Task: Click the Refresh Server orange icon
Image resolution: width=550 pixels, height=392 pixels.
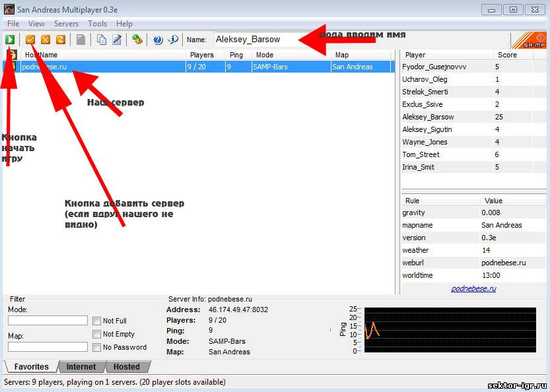Action: [x=61, y=40]
